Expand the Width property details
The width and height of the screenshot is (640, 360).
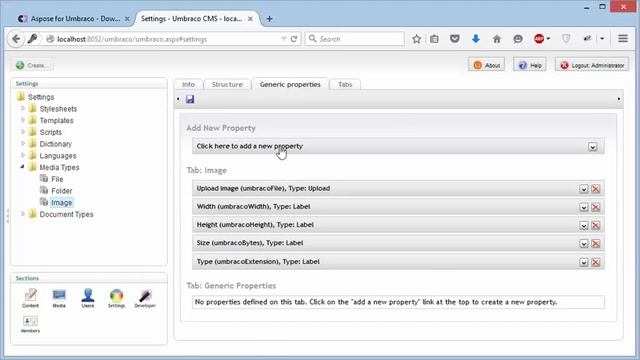584,207
